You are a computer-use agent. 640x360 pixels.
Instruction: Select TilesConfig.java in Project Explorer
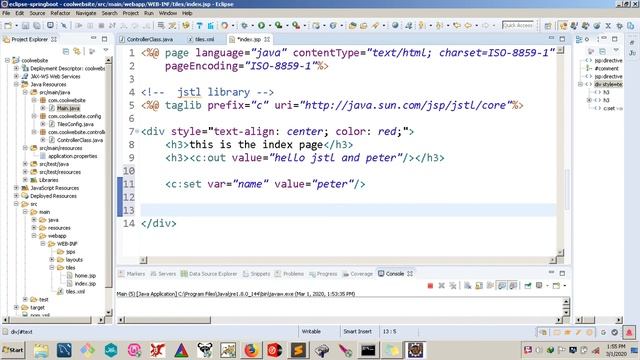[x=75, y=124]
